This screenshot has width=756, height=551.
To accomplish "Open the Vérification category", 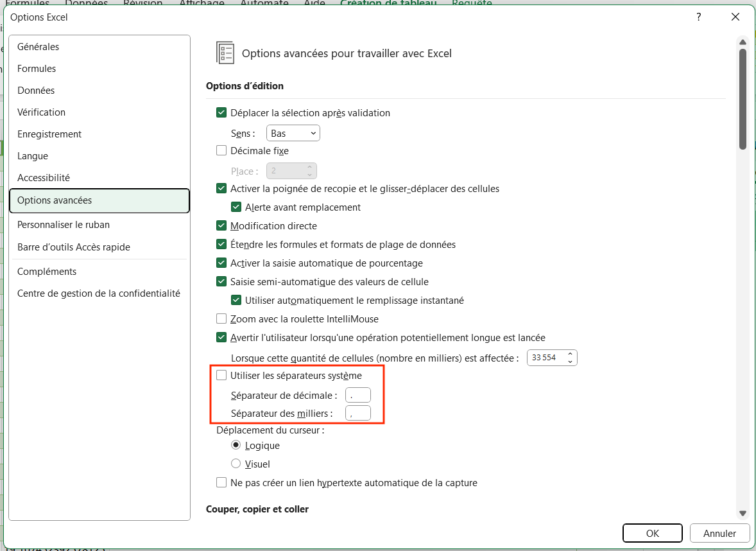I will (x=99, y=112).
